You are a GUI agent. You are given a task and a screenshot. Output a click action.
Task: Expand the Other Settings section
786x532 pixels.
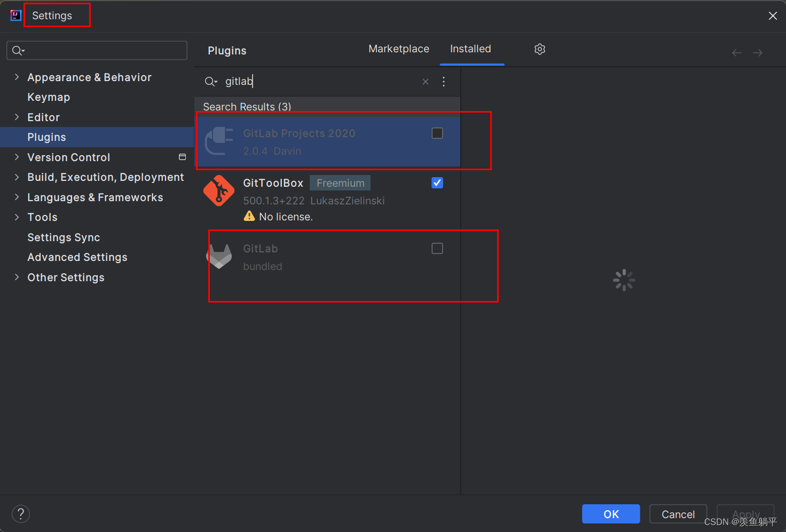tap(17, 277)
